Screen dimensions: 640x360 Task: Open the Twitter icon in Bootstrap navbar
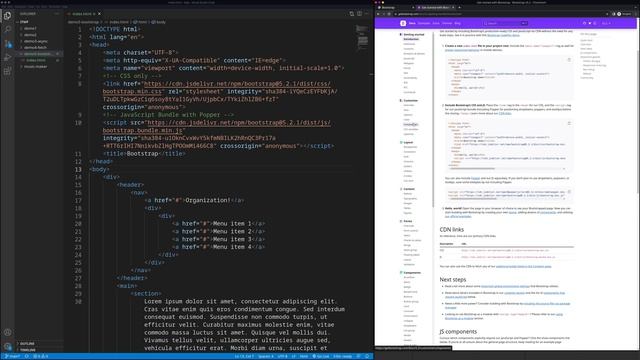(x=589, y=23)
